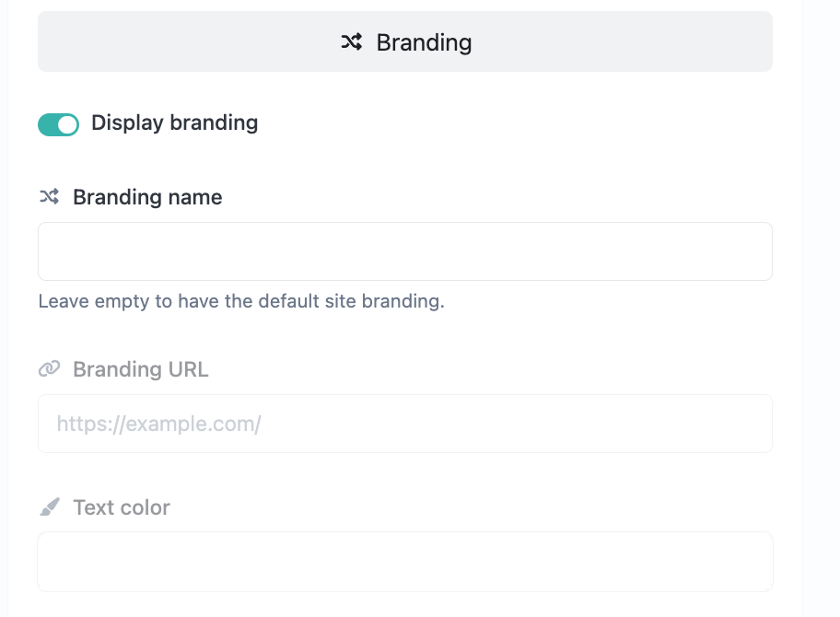Screen dimensions: 840x617
Task: Disable the Display branding switch
Action: [58, 124]
